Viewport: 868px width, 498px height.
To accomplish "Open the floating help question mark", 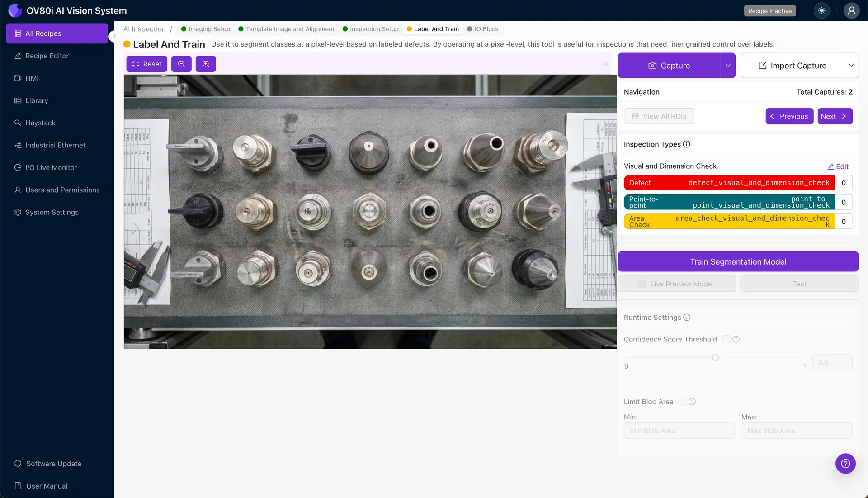I will point(845,464).
